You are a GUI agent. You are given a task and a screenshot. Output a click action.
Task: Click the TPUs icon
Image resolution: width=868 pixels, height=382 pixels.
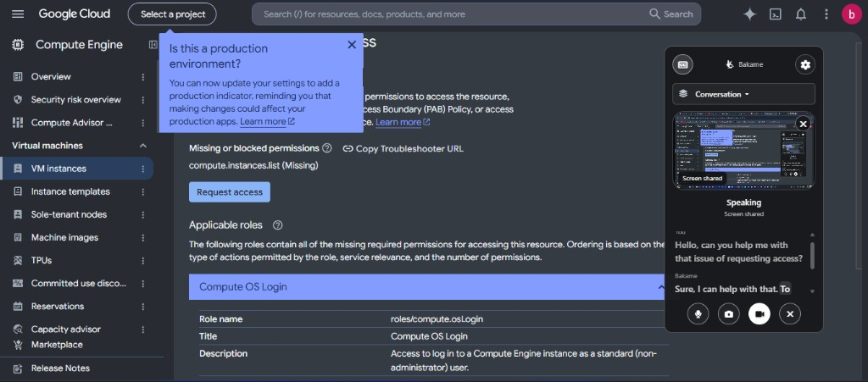pos(18,260)
